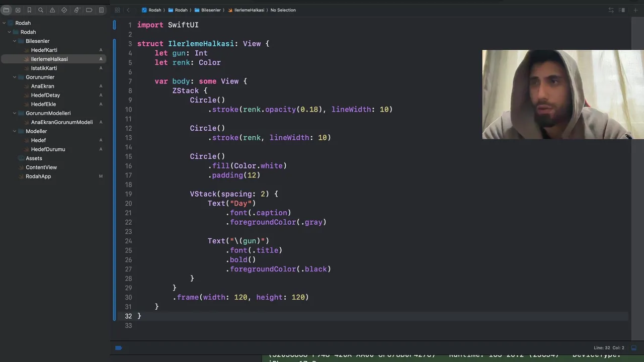Viewport: 644px width, 362px height.
Task: Select IlerlemeHalkasi in the jump bar
Action: (x=246, y=10)
